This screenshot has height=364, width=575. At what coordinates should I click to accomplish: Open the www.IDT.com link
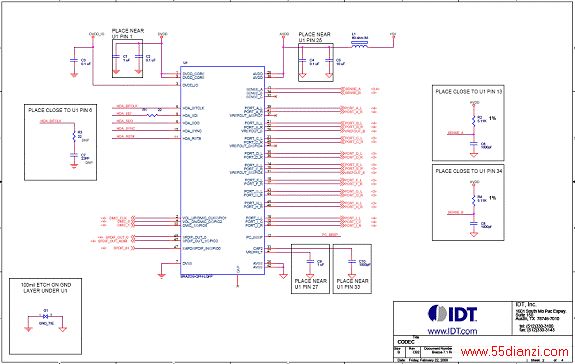tap(452, 331)
